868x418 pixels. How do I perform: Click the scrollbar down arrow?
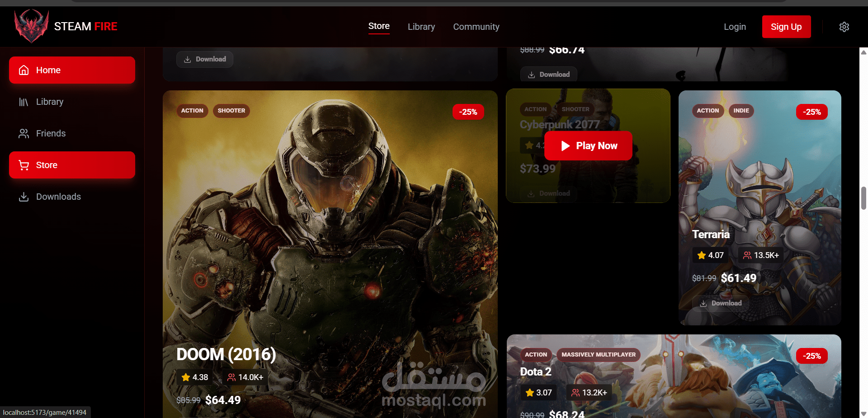coord(863,413)
